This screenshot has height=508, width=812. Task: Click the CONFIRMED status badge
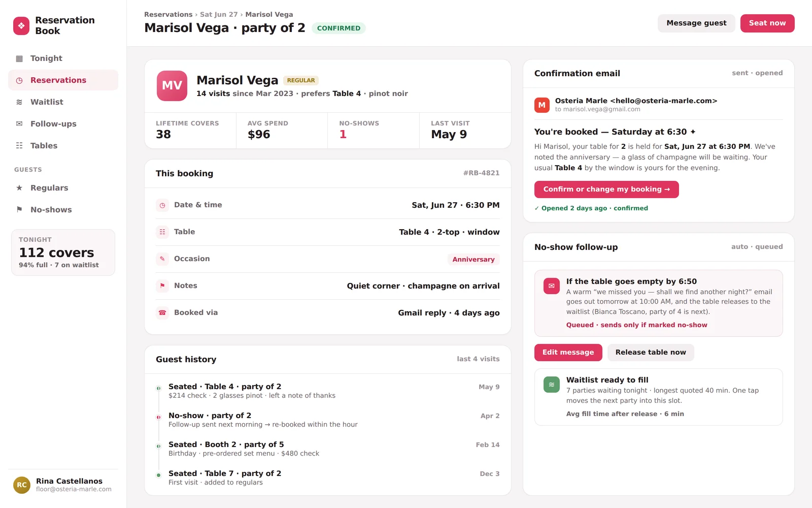tap(339, 28)
